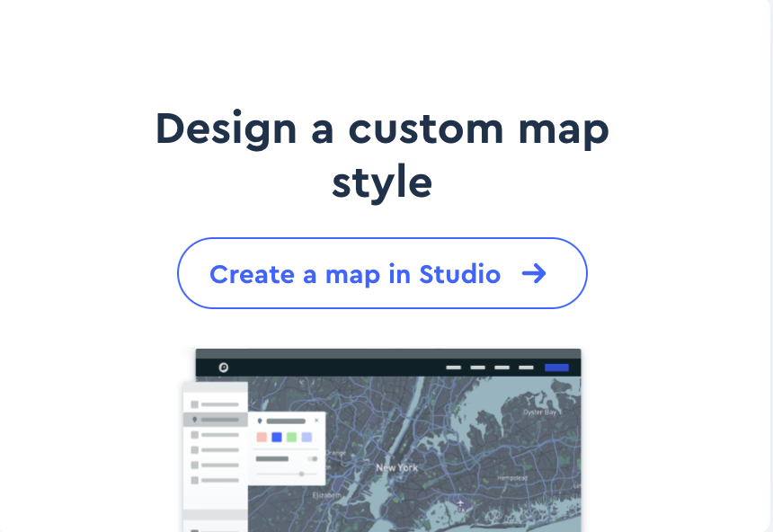
Task: Select the highlighted layer row in the sidebar
Action: [216, 420]
